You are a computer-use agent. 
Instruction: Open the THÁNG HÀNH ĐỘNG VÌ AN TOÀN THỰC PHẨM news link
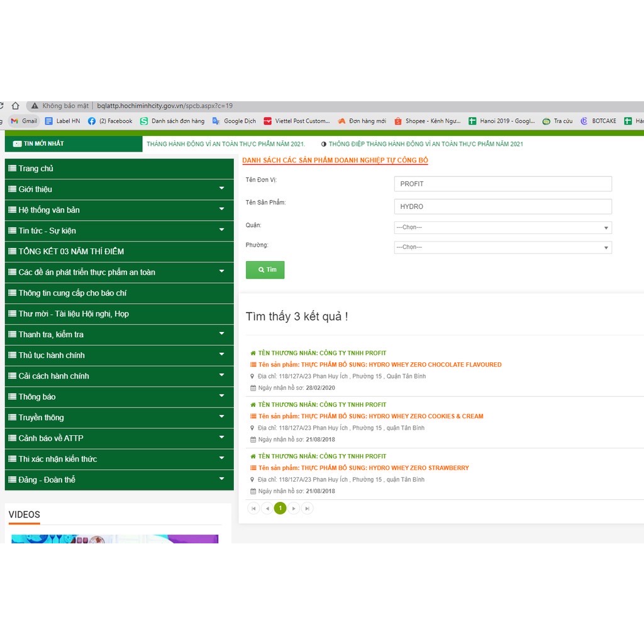point(226,144)
